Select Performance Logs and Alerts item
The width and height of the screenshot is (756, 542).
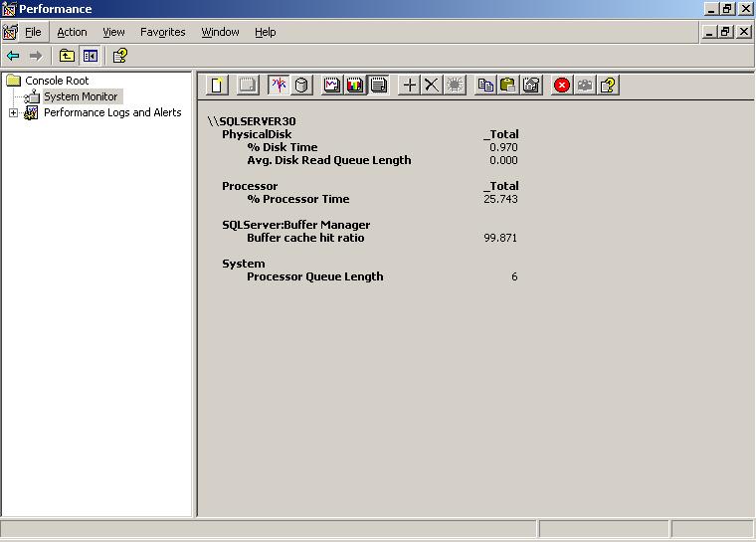112,112
